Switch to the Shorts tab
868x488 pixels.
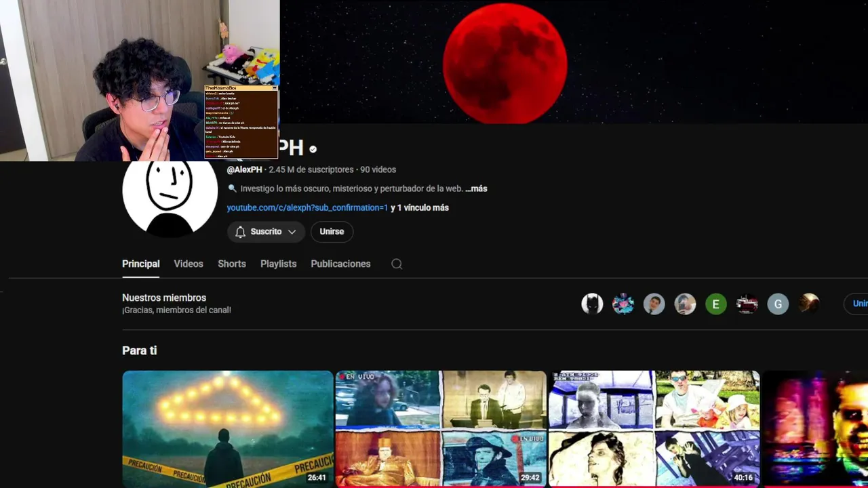232,264
